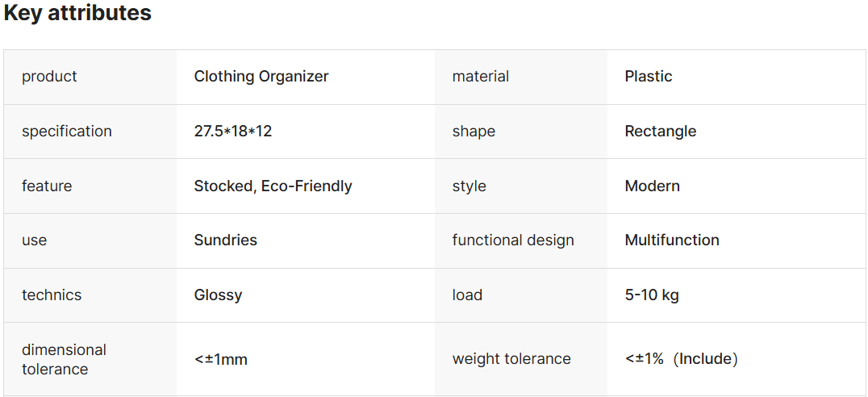Click the Clothing Organizer product value
868x397 pixels.
pyautogui.click(x=261, y=77)
